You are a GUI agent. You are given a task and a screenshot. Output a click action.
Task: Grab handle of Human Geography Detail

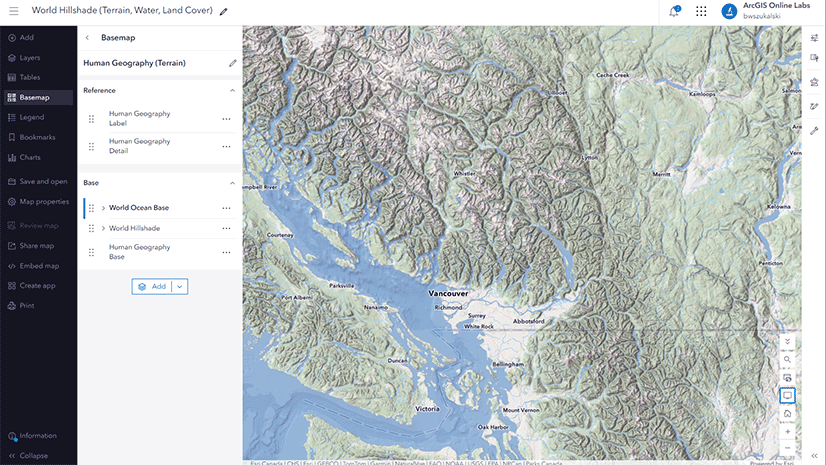tap(91, 146)
